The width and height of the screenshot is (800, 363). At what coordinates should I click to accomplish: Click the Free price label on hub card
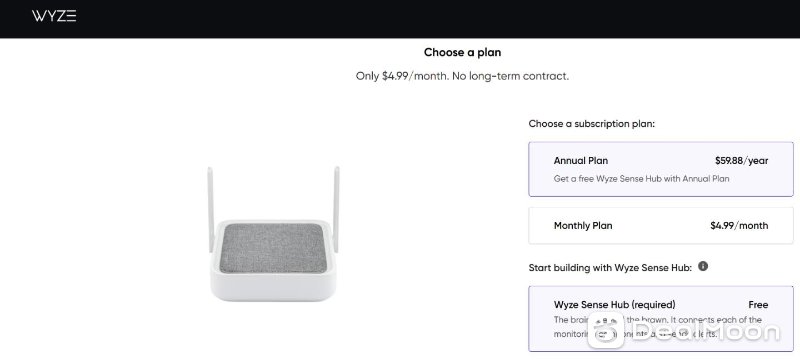point(758,305)
